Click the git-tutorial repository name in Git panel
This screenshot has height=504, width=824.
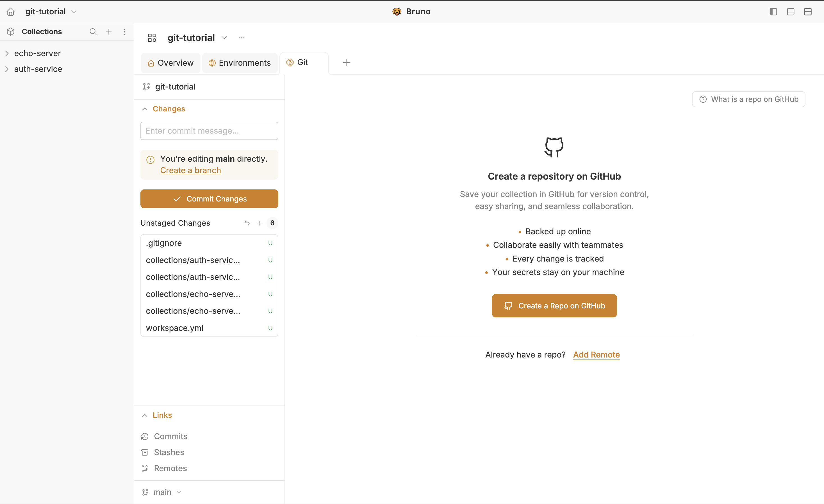pyautogui.click(x=175, y=87)
